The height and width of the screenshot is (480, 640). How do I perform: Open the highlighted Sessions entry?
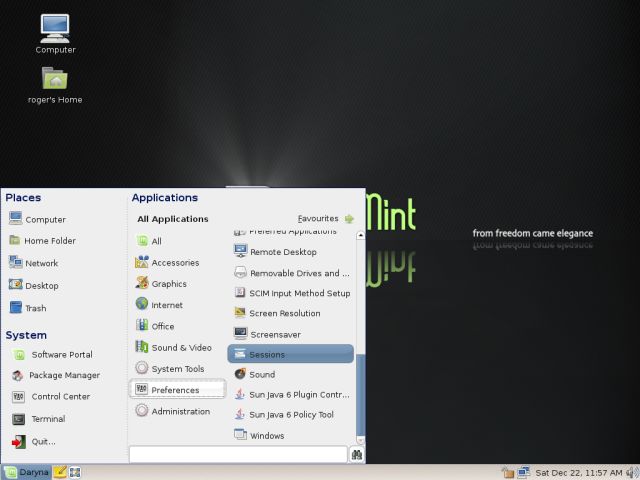pyautogui.click(x=291, y=353)
